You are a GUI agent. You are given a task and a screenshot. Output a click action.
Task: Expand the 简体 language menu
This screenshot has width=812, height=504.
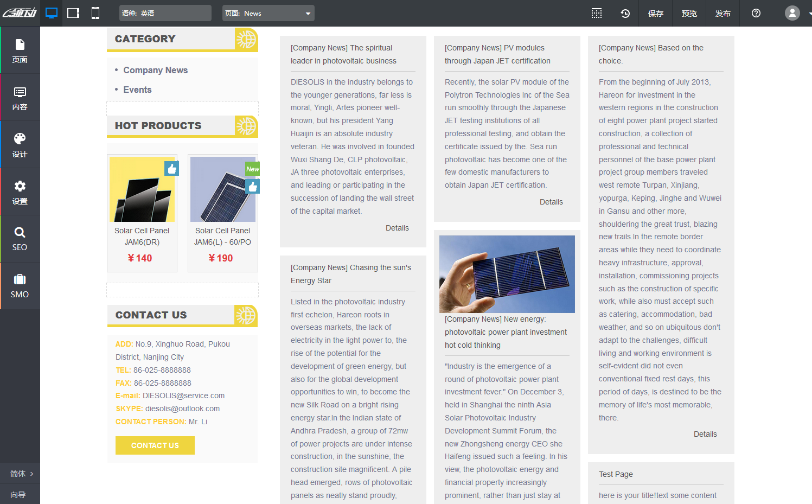pos(20,474)
